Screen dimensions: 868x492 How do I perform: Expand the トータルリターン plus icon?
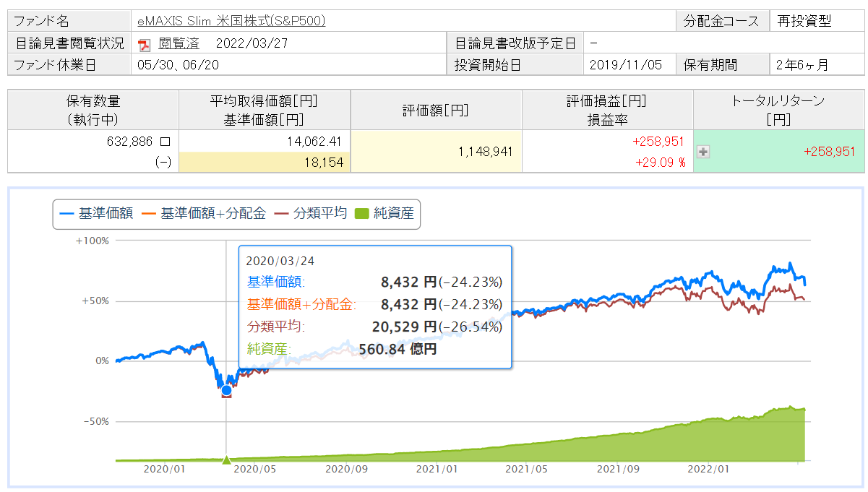(x=702, y=152)
